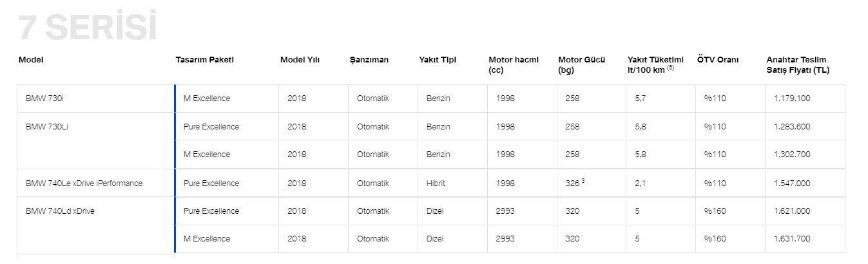The image size is (868, 264).
Task: Click the Model column header
Action: coord(31,60)
